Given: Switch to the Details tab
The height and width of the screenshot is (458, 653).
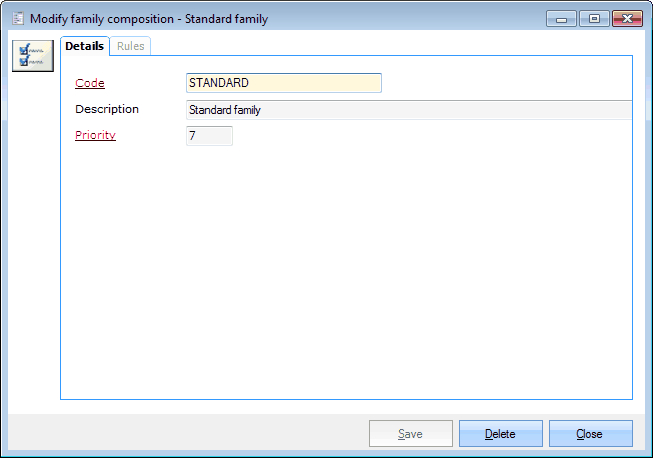Looking at the screenshot, I should pyautogui.click(x=84, y=46).
